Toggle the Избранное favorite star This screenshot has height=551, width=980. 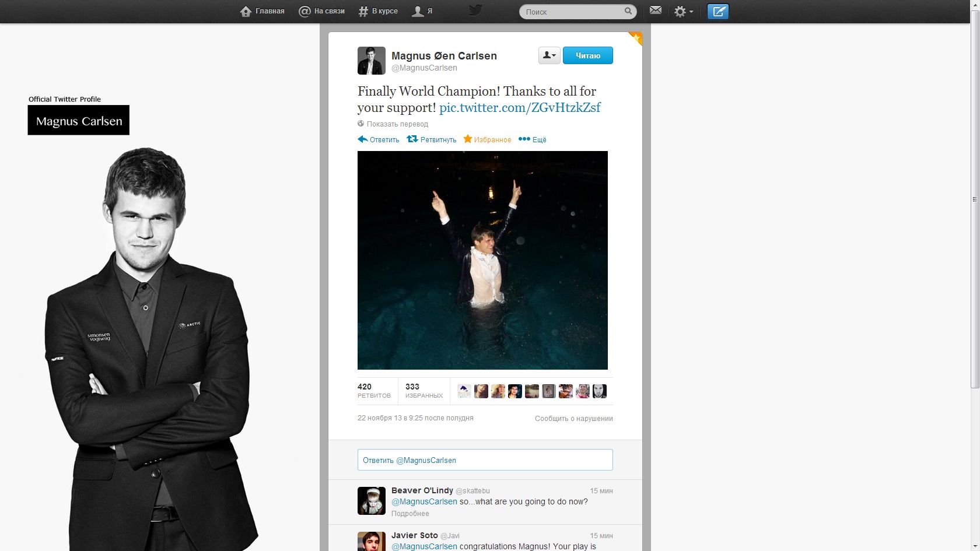click(487, 139)
